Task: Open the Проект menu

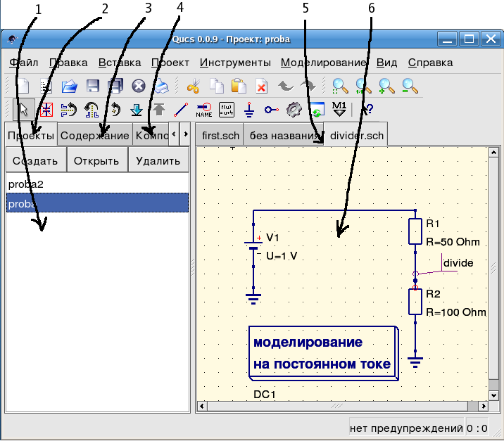Action: [170, 63]
